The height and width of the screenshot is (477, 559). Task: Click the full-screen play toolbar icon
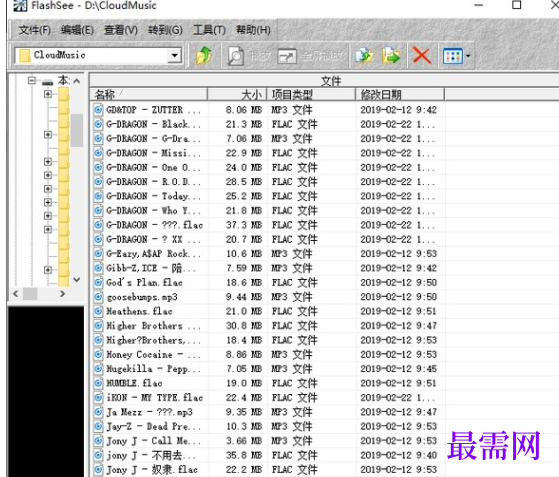287,56
